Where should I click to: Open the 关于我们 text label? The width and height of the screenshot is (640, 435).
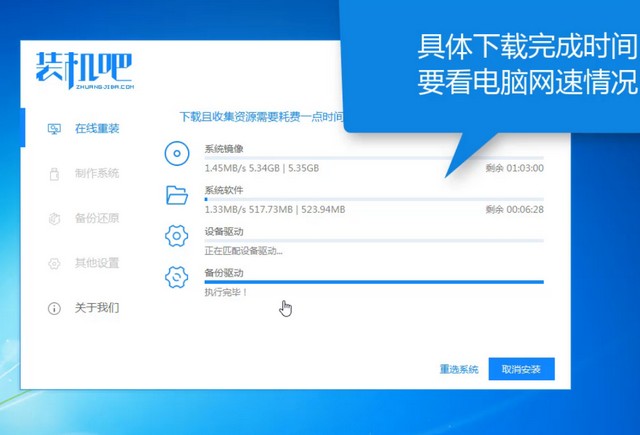click(97, 308)
